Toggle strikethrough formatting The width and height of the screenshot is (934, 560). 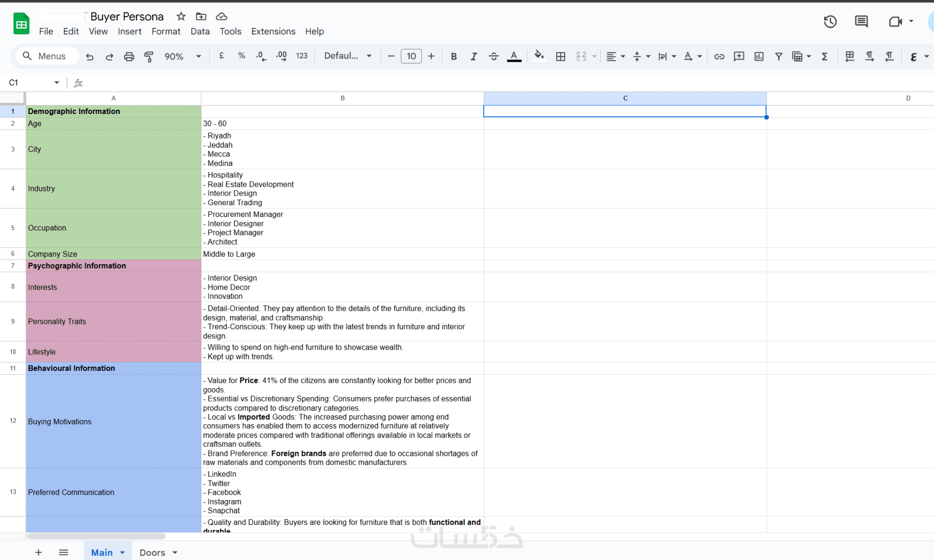[493, 57]
